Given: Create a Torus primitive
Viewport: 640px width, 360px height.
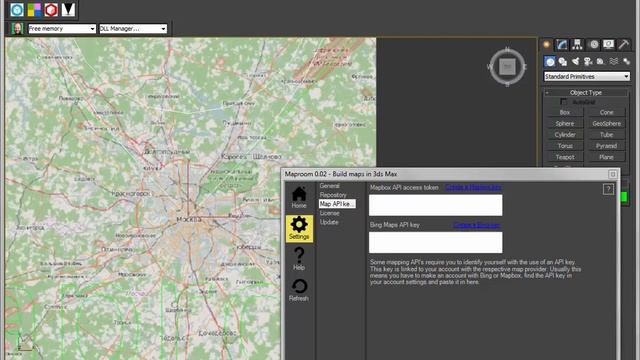Looking at the screenshot, I should point(565,146).
